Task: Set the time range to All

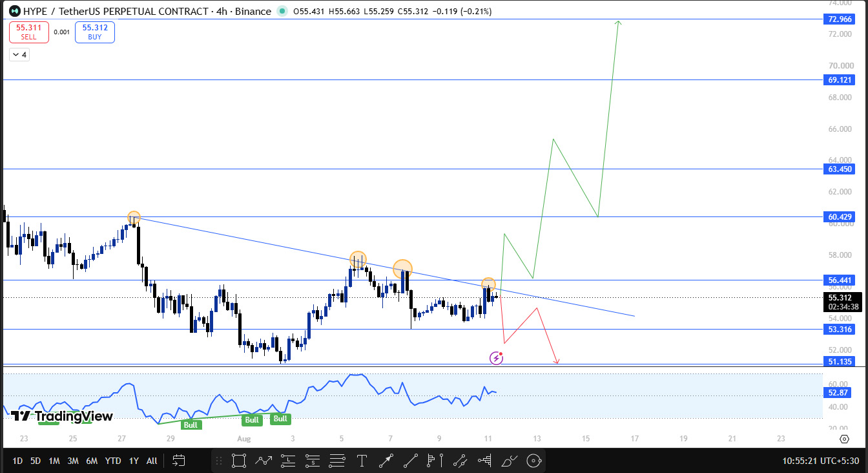Action: [x=152, y=461]
